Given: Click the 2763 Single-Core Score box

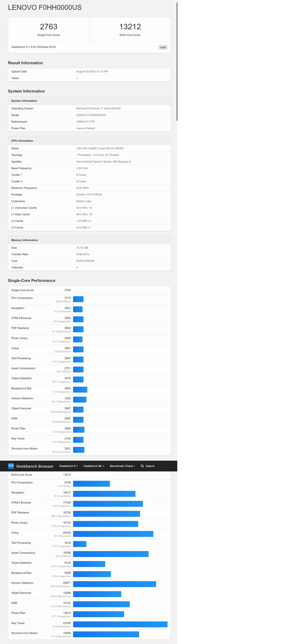Looking at the screenshot, I should click(49, 29).
